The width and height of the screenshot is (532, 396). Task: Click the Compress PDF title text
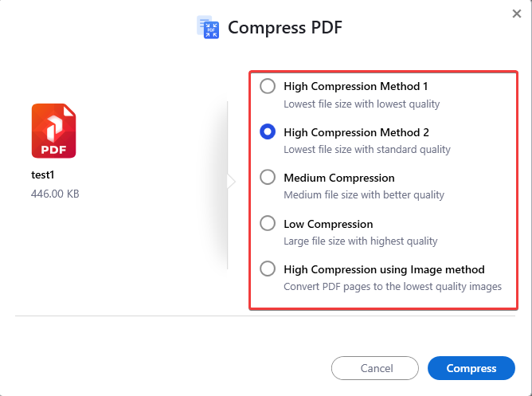pos(284,27)
